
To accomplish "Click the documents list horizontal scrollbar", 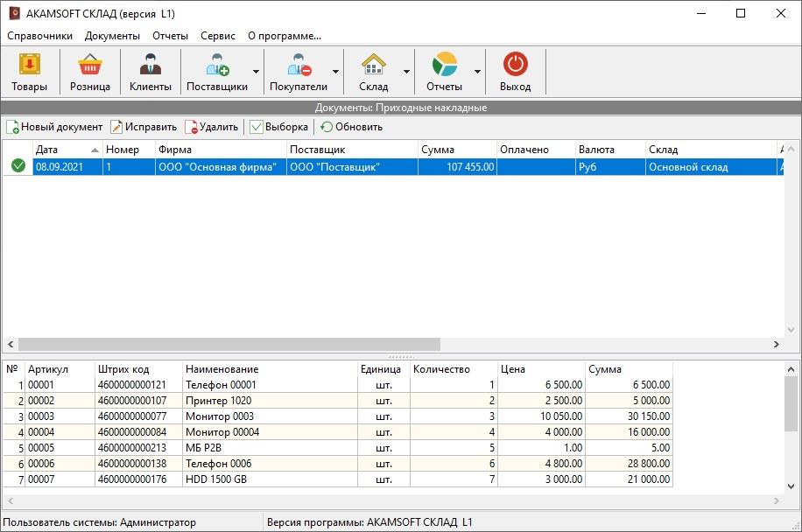I will tap(228, 345).
